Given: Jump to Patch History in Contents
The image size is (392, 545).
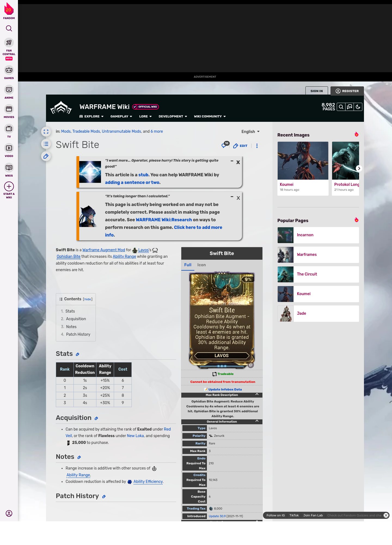Looking at the screenshot, I should [78, 334].
